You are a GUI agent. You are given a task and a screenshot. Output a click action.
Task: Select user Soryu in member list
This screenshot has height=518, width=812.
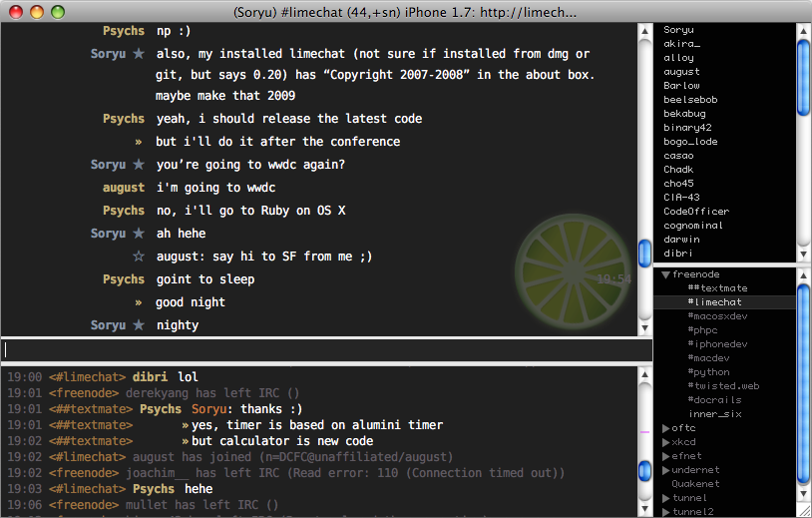pos(679,30)
